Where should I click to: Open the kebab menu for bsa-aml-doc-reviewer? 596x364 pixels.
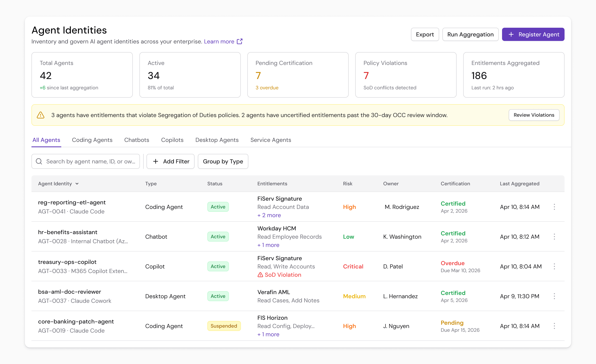554,296
